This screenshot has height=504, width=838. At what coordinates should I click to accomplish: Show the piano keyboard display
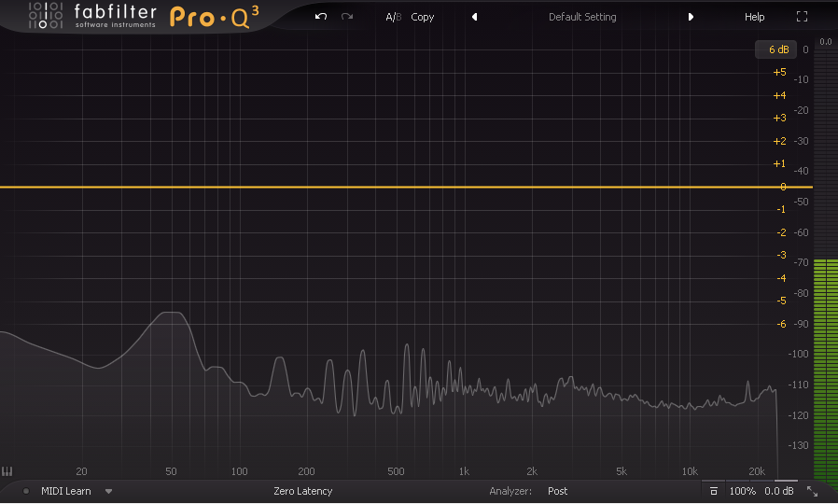point(7,470)
